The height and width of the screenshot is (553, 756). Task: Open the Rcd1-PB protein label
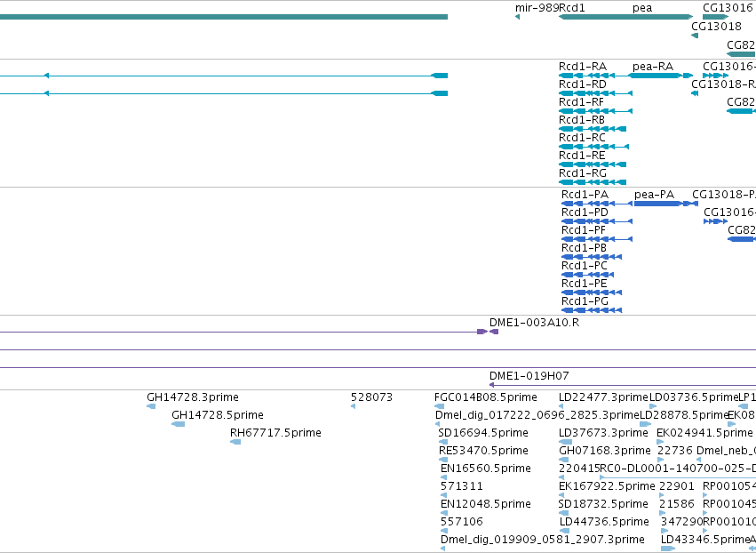(x=585, y=249)
